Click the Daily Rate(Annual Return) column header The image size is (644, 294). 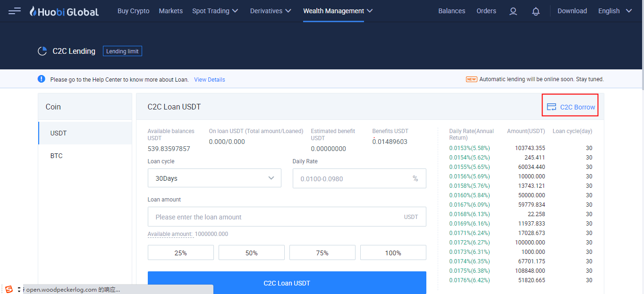[x=472, y=134]
